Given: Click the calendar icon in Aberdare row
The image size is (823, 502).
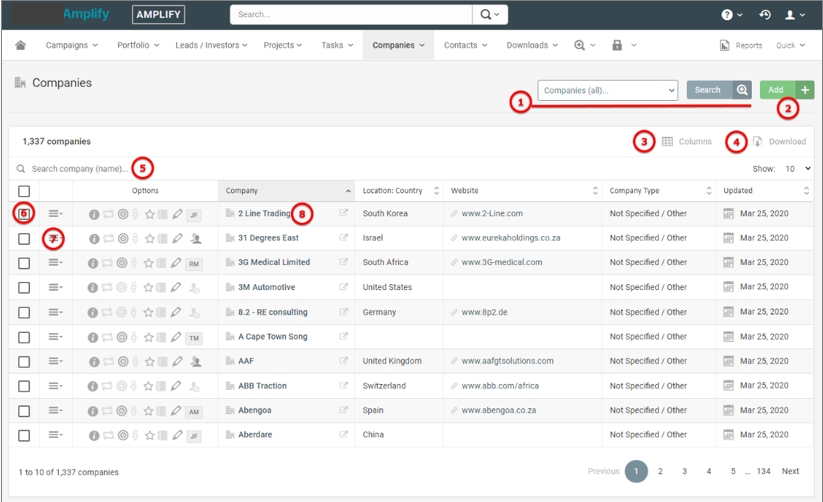Looking at the screenshot, I should coord(728,434).
